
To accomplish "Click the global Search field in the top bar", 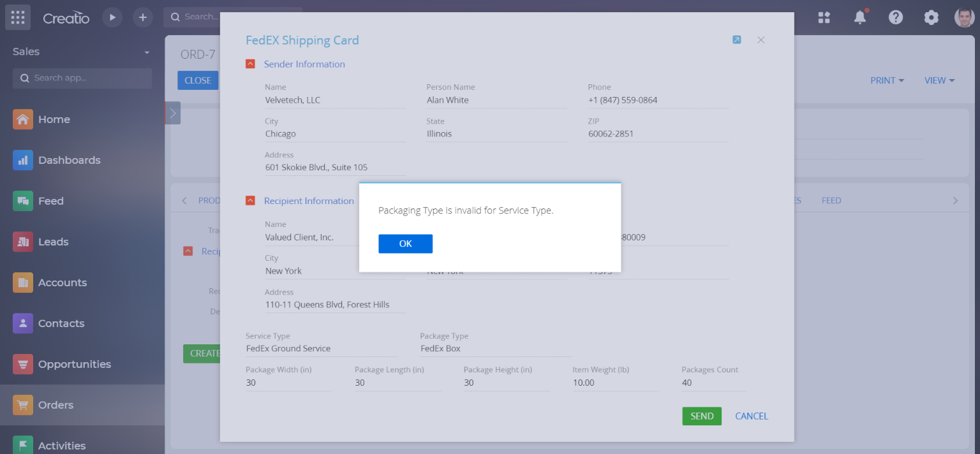I will (233, 17).
